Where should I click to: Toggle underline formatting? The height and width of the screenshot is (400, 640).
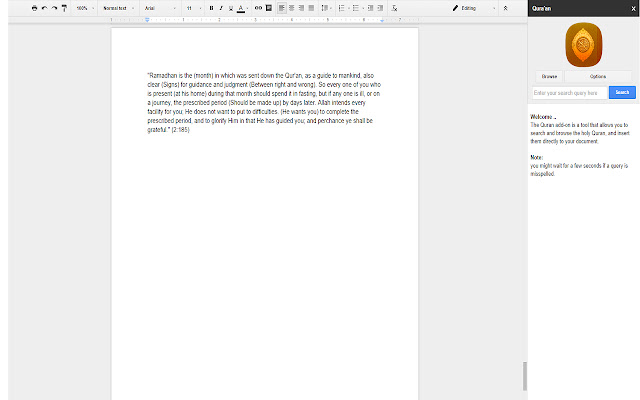[231, 8]
